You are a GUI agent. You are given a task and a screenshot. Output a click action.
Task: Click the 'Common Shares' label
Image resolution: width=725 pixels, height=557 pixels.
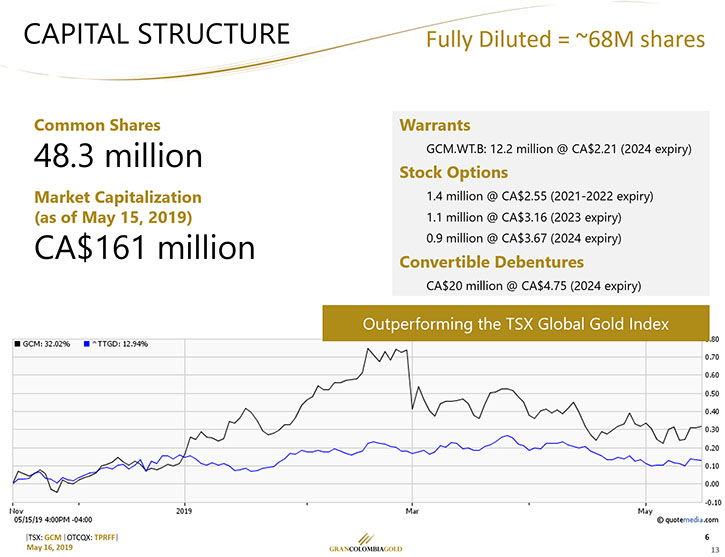pyautogui.click(x=98, y=125)
